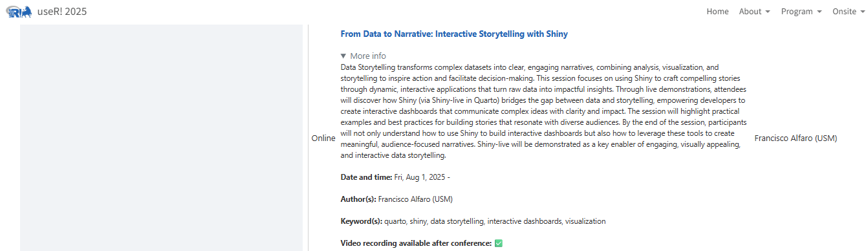Click the empty gray left panel
Viewport: 868px width, 251px height.
(x=161, y=138)
